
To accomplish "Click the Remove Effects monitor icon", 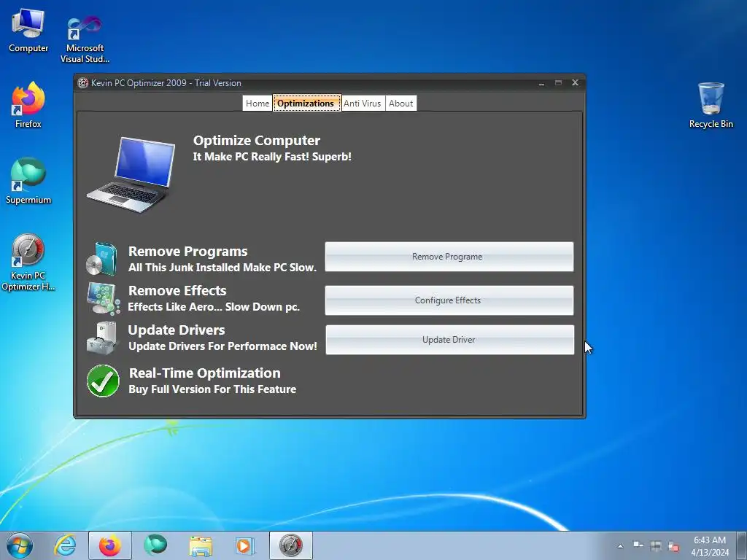I will [x=103, y=298].
